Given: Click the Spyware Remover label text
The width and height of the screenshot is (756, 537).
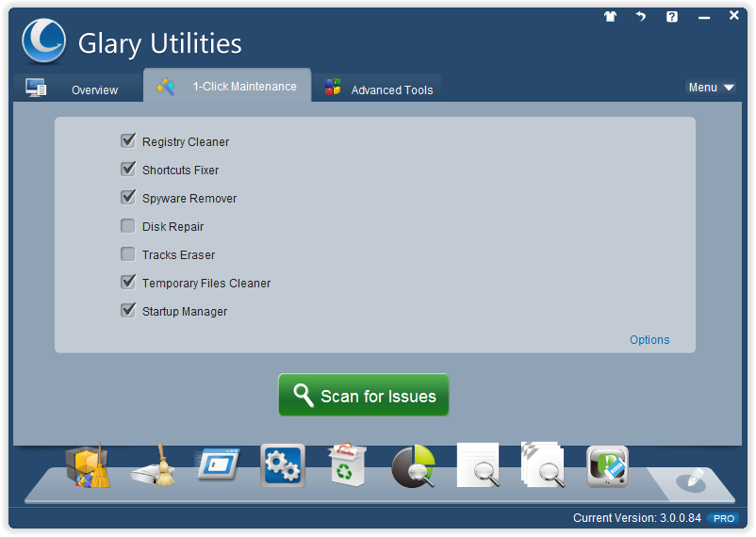Looking at the screenshot, I should coord(189,199).
